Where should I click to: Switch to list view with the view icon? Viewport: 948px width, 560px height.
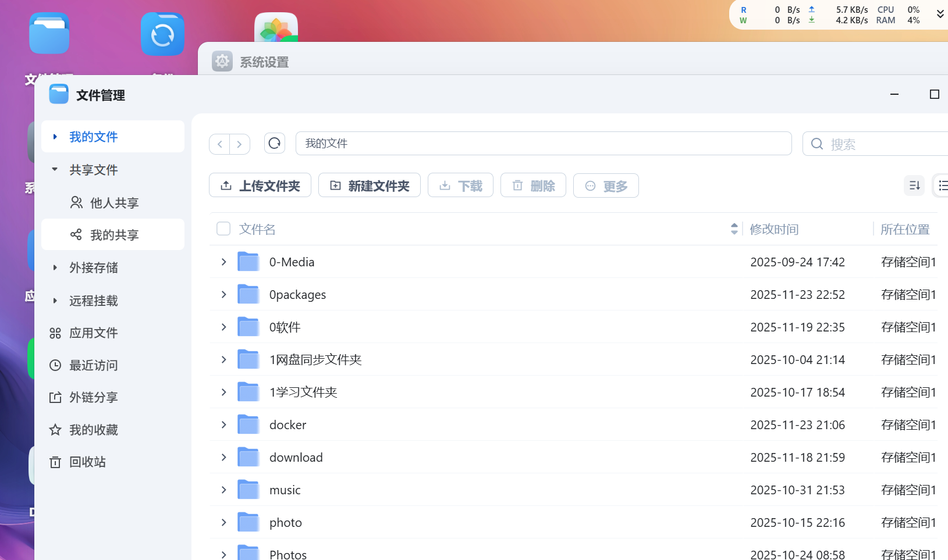943,185
